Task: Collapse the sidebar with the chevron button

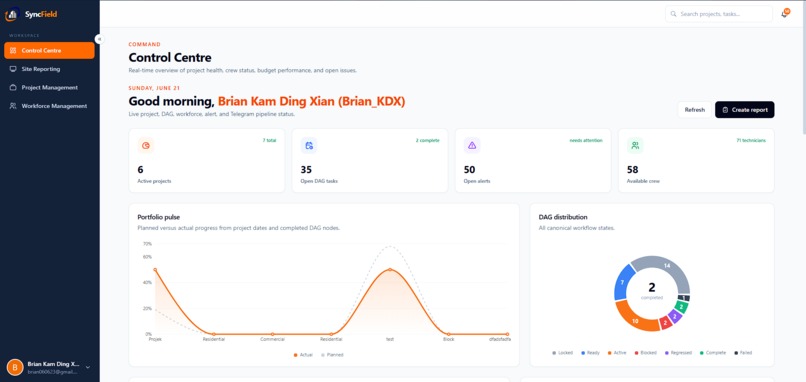Action: tap(99, 39)
